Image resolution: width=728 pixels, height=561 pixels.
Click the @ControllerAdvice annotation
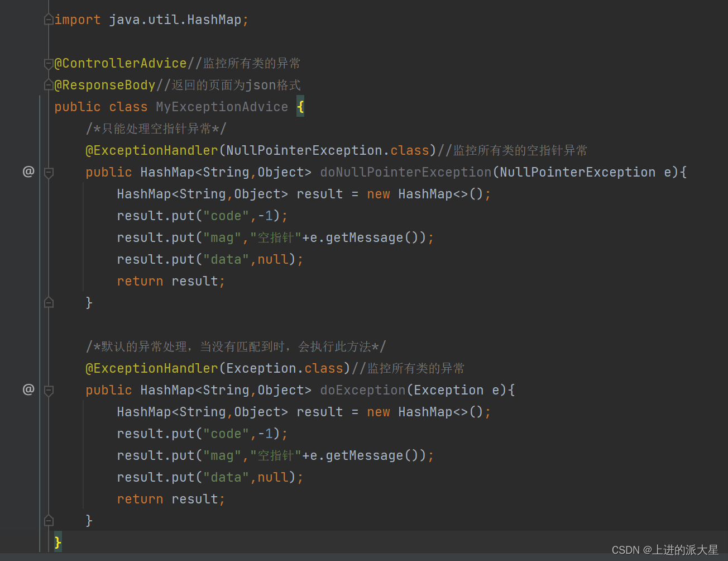coord(121,63)
